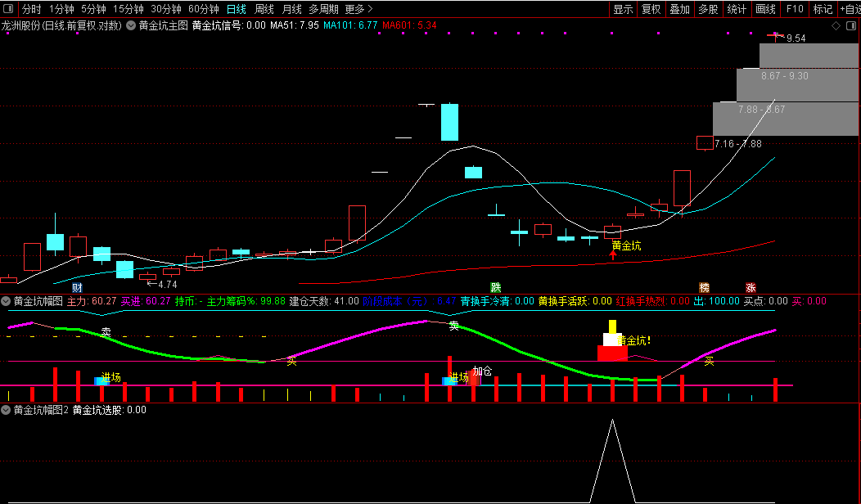Expand the 黄金坑主图 indicator menu
This screenshot has height=504, width=861.
coord(131,25)
